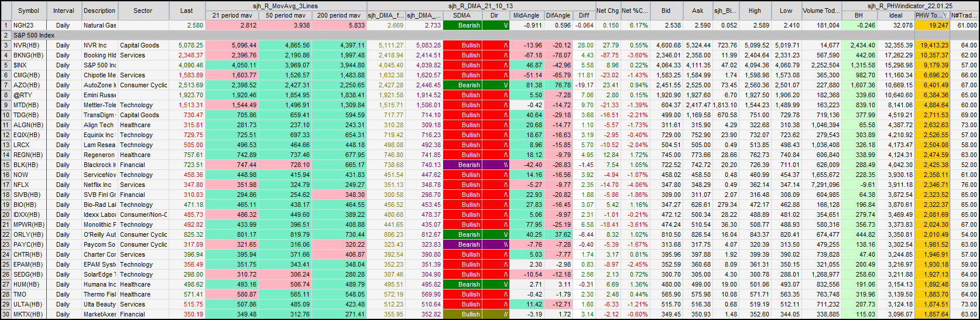Click the BH column header
Image resolution: width=980 pixels, height=320 pixels.
click(859, 15)
